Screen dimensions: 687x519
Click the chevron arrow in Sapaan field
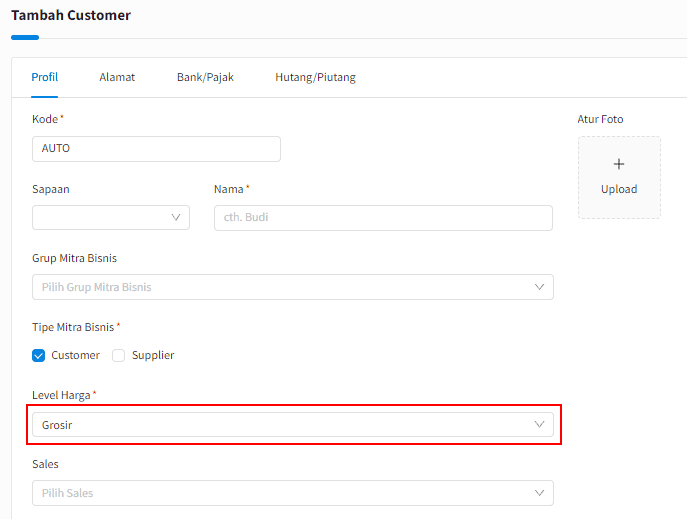[176, 217]
